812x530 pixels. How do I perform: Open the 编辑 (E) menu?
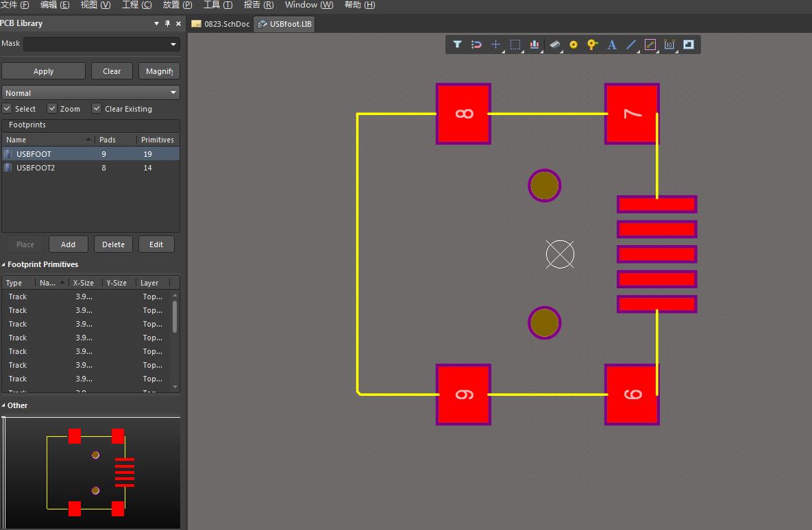tap(55, 5)
